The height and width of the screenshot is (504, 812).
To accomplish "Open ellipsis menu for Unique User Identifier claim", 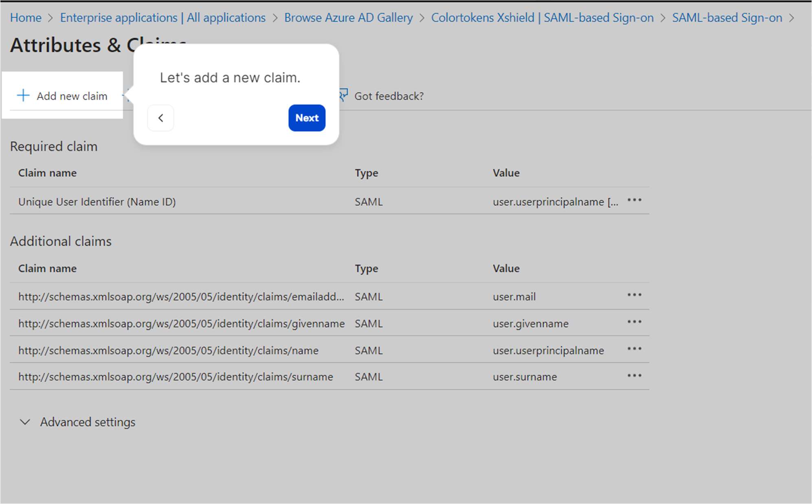I will click(634, 200).
